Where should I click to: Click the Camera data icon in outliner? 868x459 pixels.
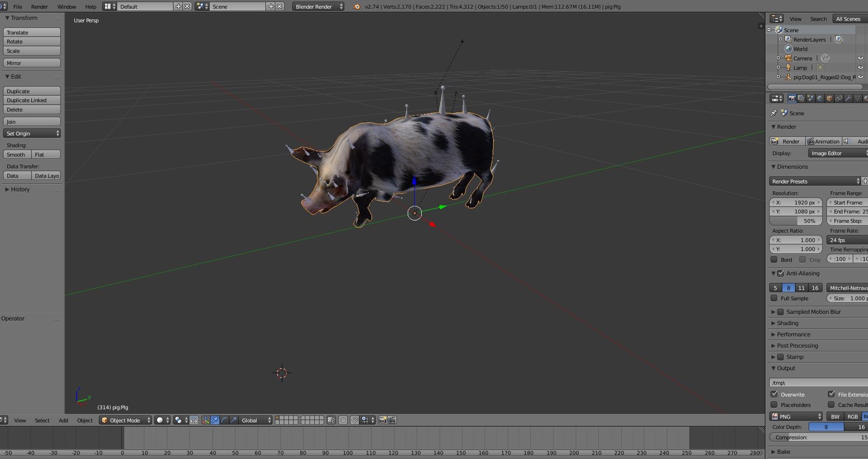[x=825, y=58]
